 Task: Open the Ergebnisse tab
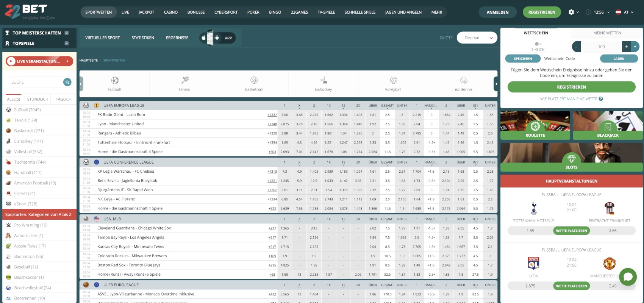point(177,38)
